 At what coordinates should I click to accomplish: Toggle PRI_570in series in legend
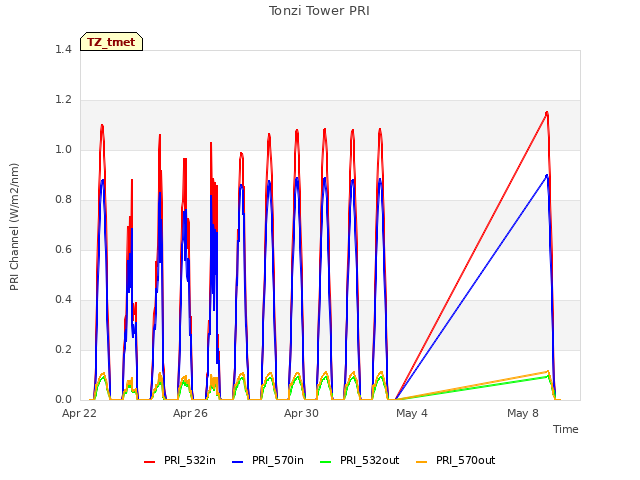coord(268,461)
